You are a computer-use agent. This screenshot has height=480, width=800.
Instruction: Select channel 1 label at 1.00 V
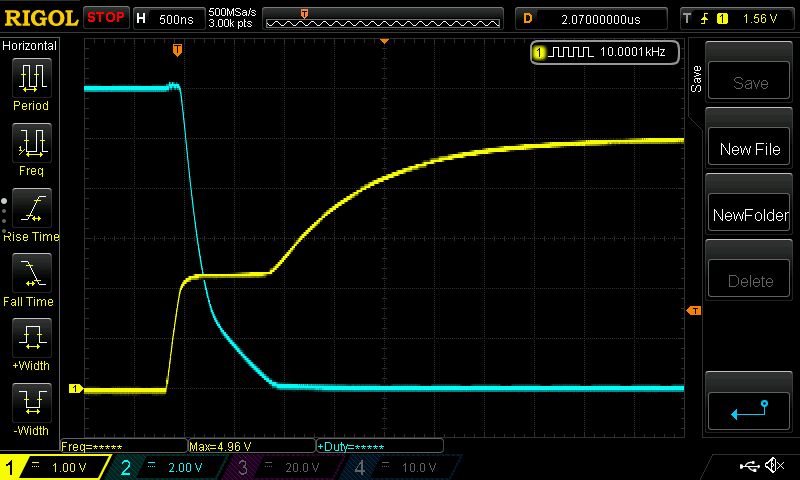point(55,467)
